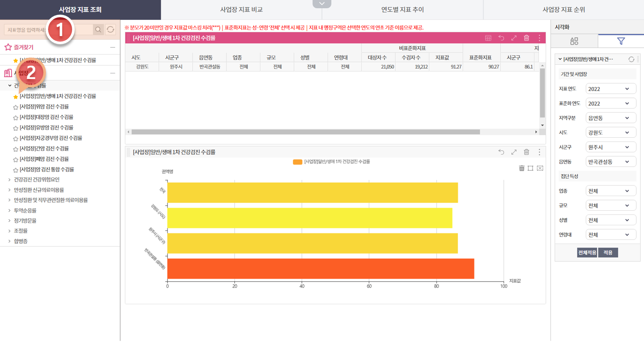Click the 전체적용 button

click(x=587, y=253)
